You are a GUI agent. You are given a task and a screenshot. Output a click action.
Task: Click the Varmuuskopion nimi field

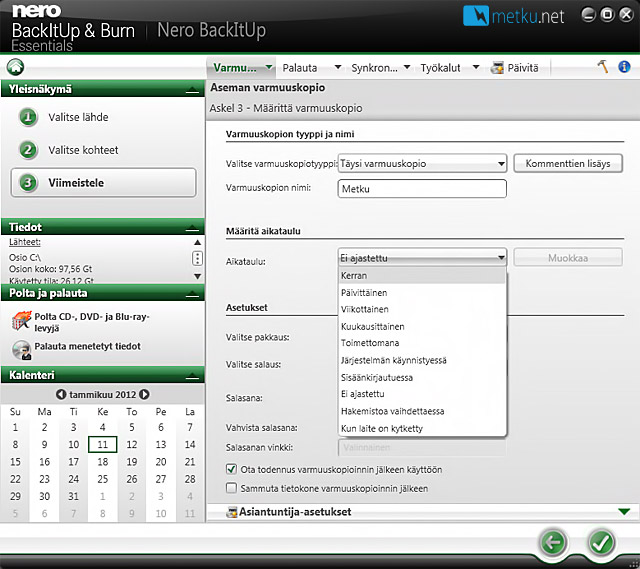[x=422, y=189]
